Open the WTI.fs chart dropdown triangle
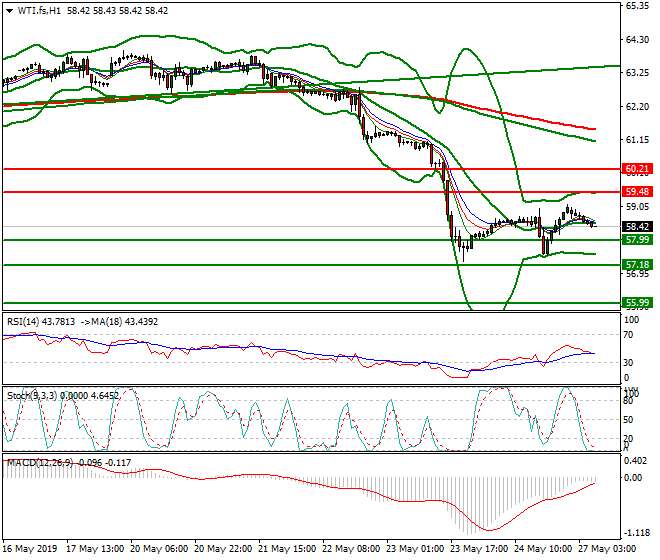 tap(9, 11)
